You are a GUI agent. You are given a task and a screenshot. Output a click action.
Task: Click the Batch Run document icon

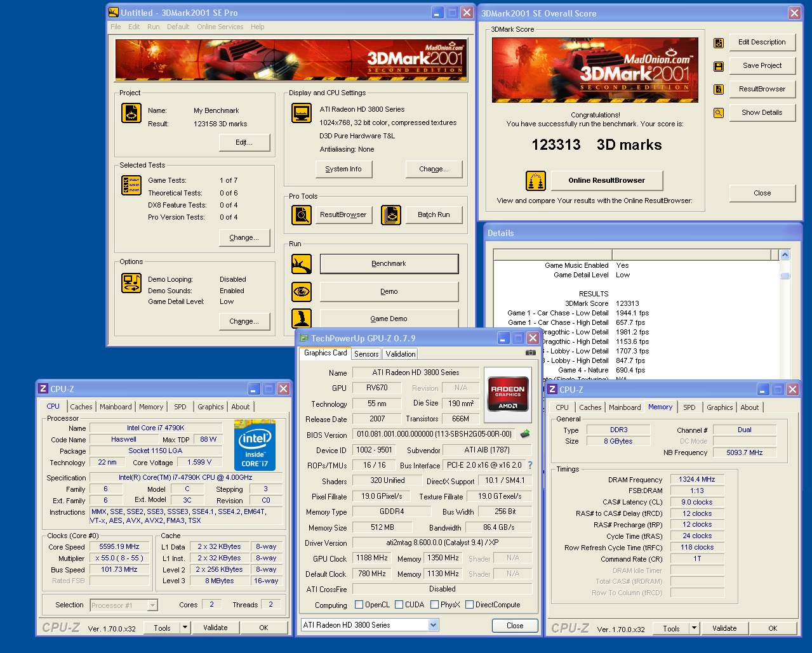391,215
